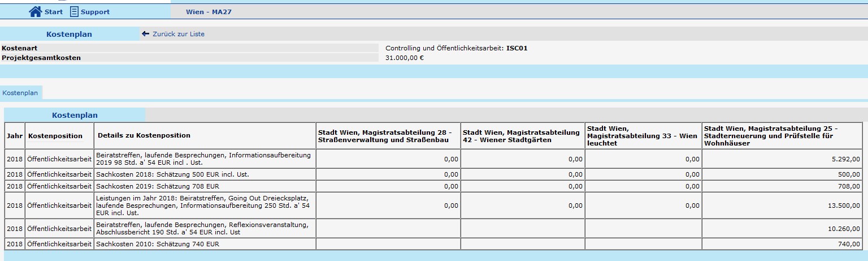868x261 pixels.
Task: Click the Projektgesamtkosten value 31.000,00 €
Action: (405, 57)
